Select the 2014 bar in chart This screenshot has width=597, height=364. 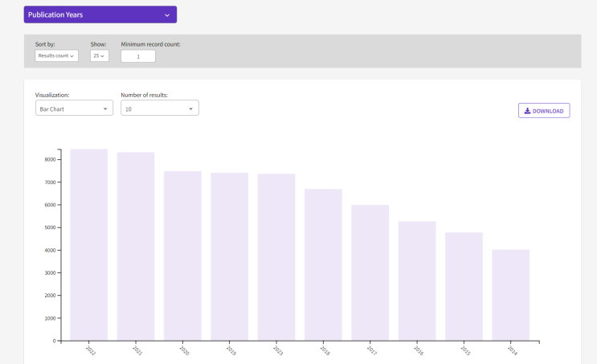[510, 295]
